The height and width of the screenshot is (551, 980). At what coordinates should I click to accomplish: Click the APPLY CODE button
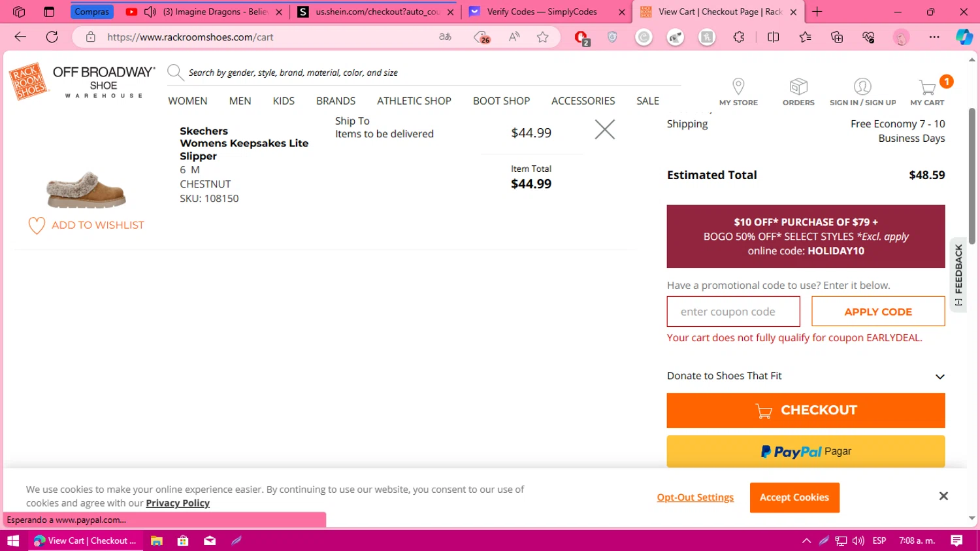[x=878, y=312]
